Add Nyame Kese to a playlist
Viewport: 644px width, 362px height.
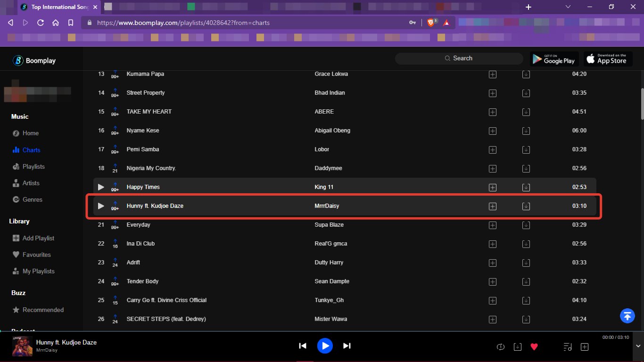point(493,131)
